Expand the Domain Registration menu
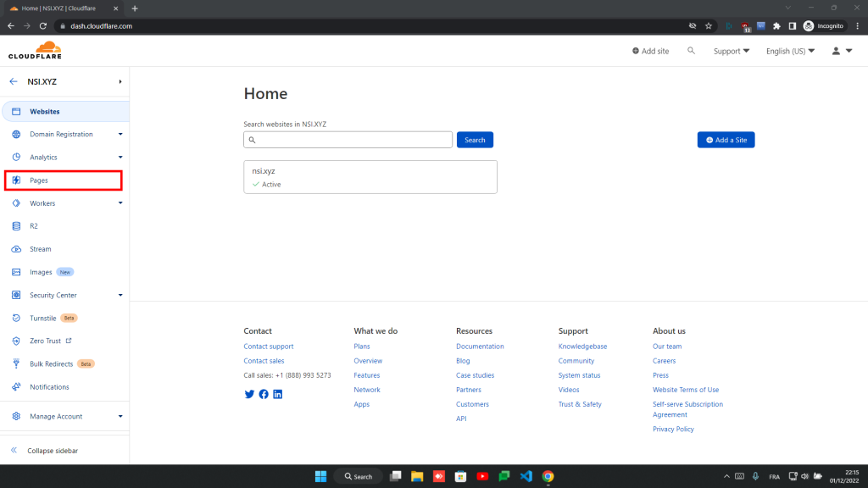The height and width of the screenshot is (488, 868). click(120, 135)
